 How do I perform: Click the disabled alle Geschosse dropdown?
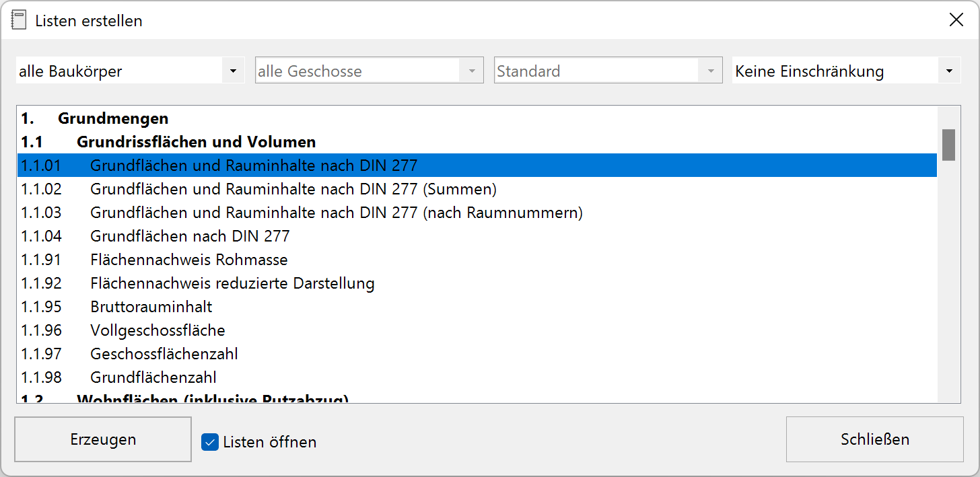point(369,71)
